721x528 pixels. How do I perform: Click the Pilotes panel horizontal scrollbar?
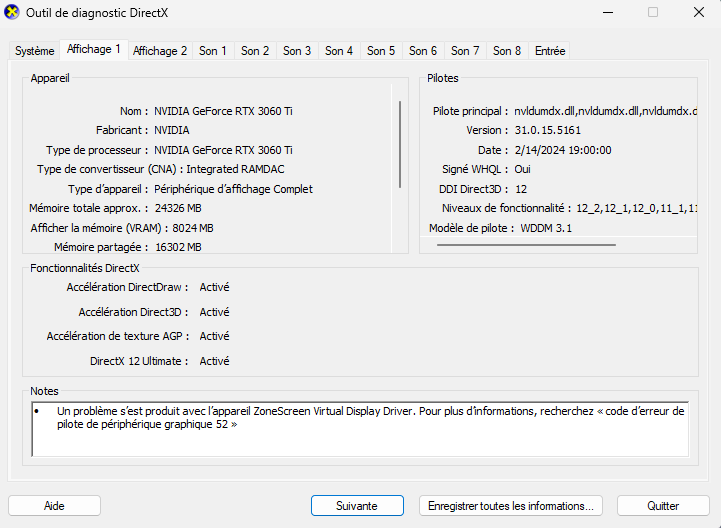tap(526, 245)
